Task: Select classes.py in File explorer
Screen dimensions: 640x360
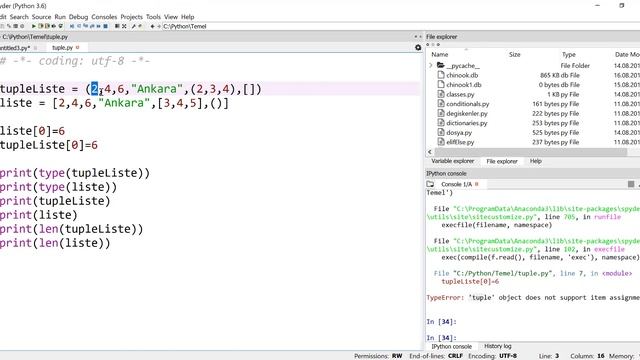Action: (460, 94)
